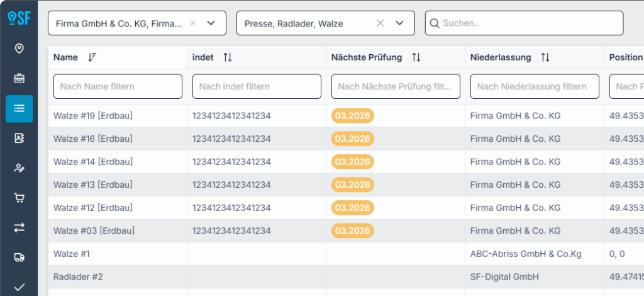Screen dimensions: 644x296
Task: Open the contacts book sidebar icon
Action: coord(19,138)
